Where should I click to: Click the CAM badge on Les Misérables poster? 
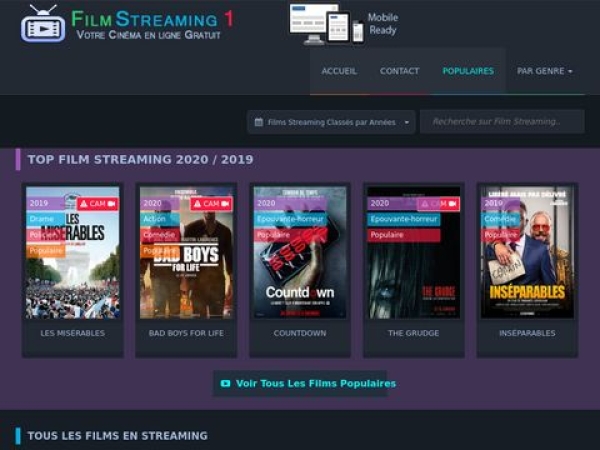click(98, 204)
